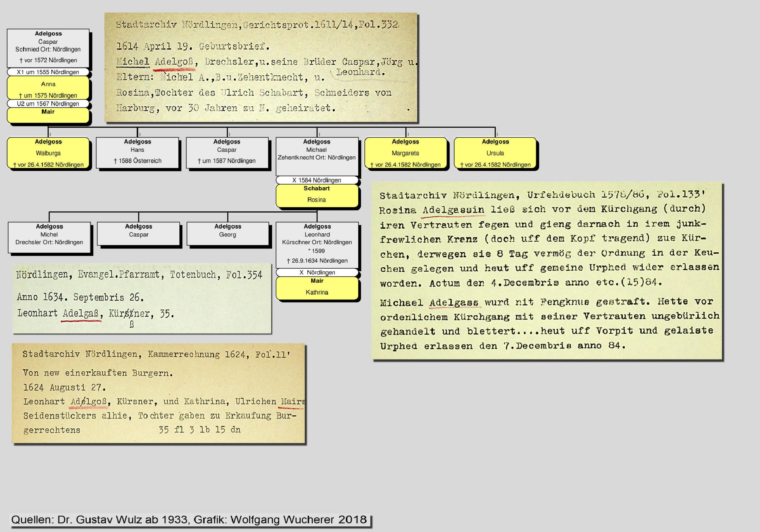Screen dimensions: 760x532
Task: Open the 1614 Geburtsbrief document card
Action: [x=261, y=67]
